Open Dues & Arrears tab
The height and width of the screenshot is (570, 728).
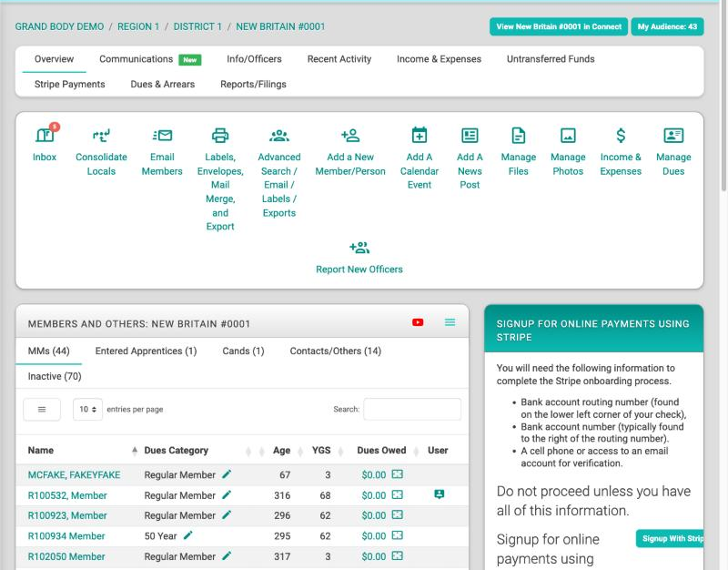pos(163,84)
